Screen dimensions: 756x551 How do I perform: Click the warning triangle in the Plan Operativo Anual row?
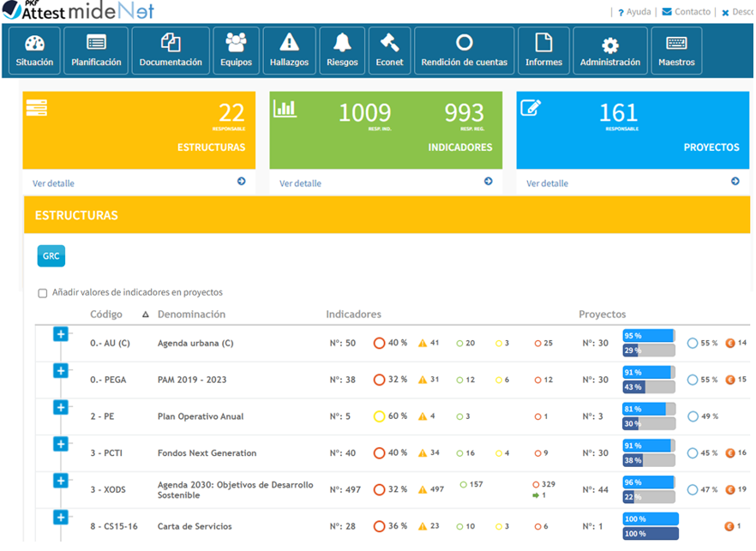click(423, 416)
